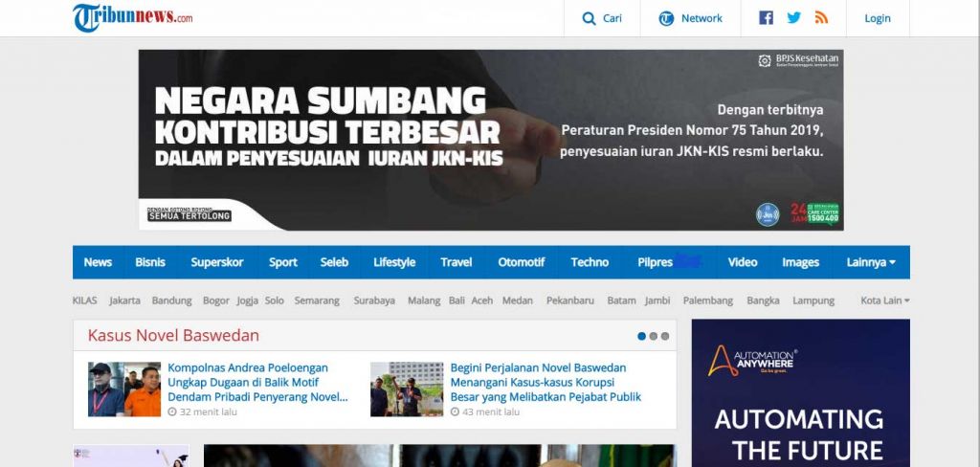Open the Bisnis menu

click(150, 262)
